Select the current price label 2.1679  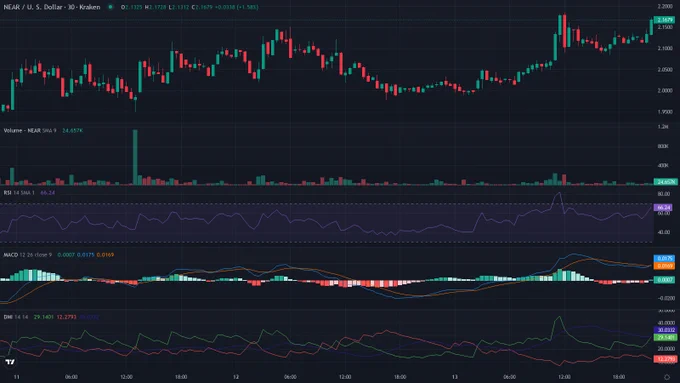coord(665,20)
